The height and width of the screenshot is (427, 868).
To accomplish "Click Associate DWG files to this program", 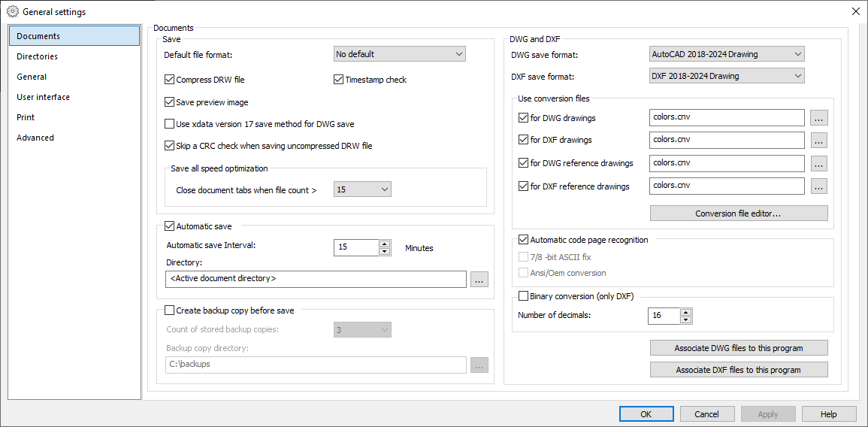I will coord(739,348).
